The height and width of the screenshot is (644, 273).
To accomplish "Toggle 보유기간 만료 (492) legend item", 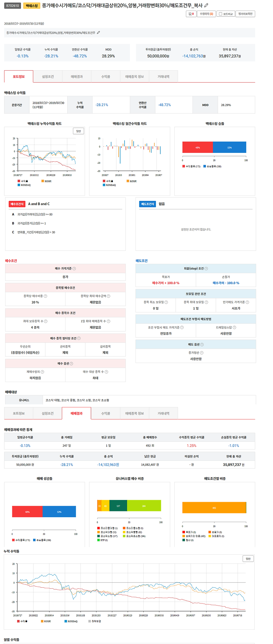I will tap(194, 536).
